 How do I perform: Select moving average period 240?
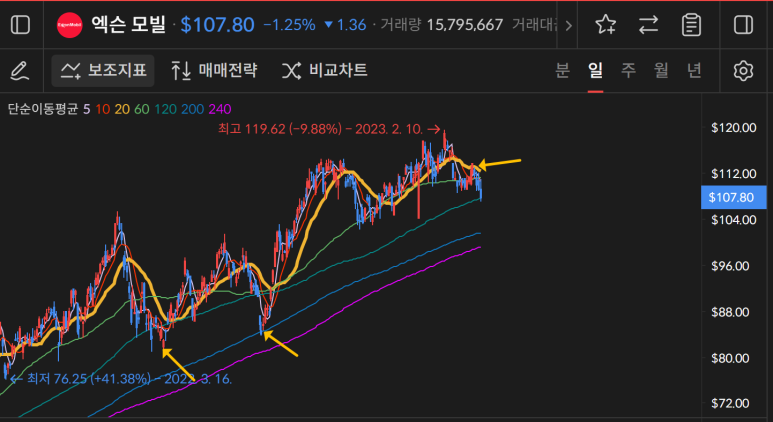coord(220,109)
